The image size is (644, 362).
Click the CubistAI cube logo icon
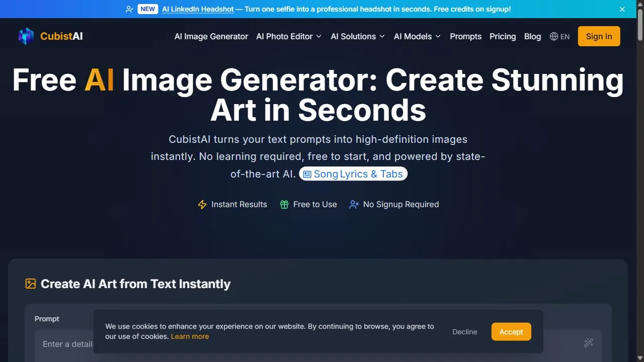(x=26, y=36)
